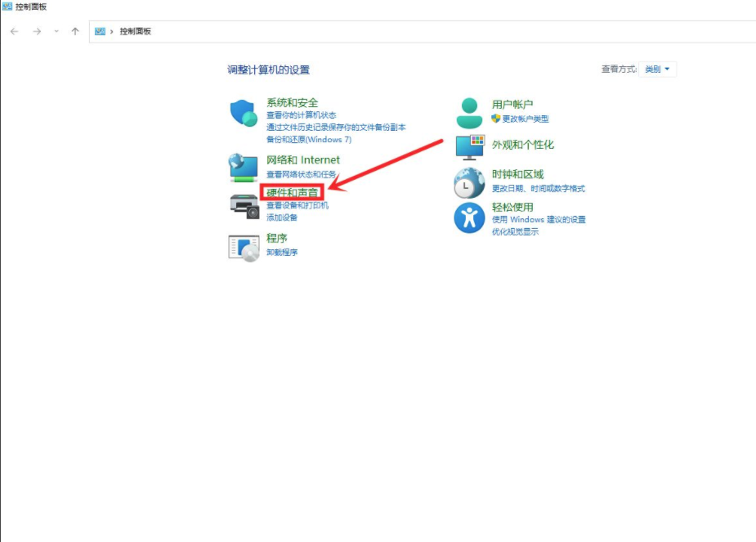Click 备份和还原(Windows 7) link
The image size is (756, 542).
(x=308, y=139)
